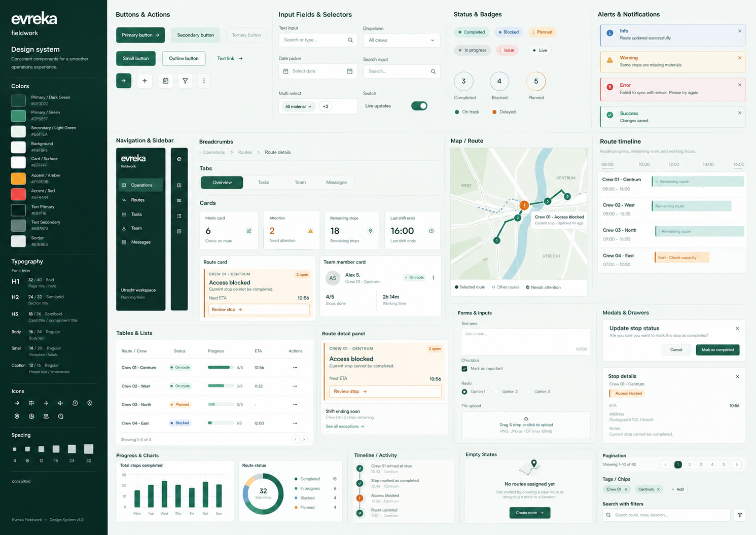
Task: Dismiss the Info alert with its X
Action: (x=740, y=31)
